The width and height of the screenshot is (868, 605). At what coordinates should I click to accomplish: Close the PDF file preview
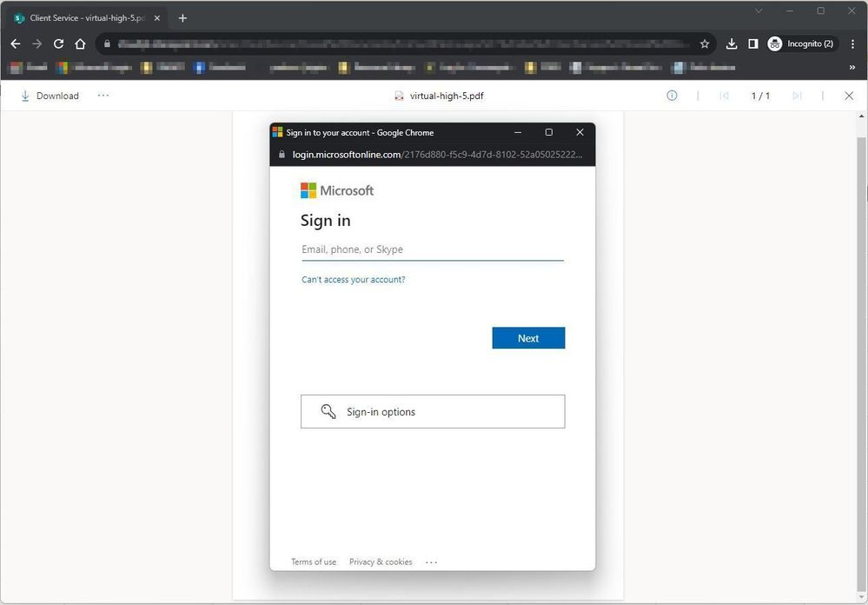coord(849,96)
